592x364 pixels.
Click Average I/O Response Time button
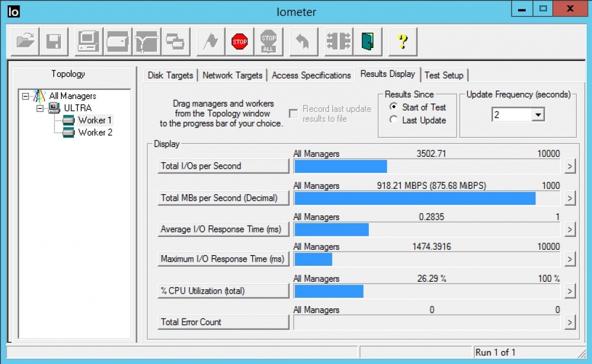(x=223, y=230)
